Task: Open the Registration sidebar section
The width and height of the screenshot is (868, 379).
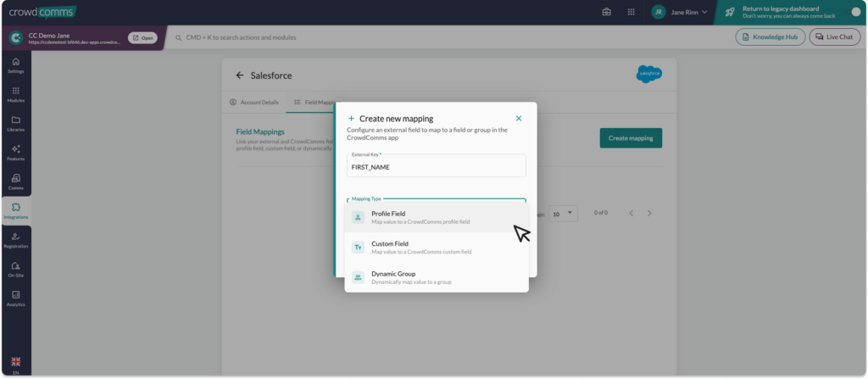Action: (x=15, y=240)
